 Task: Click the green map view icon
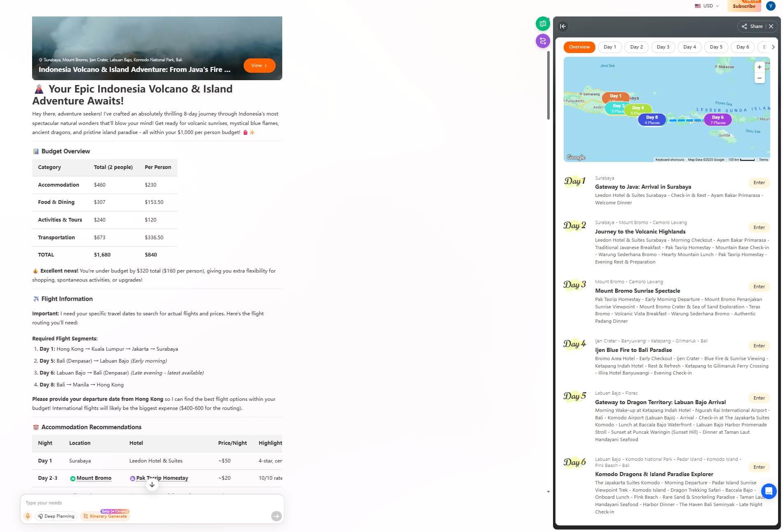coord(543,24)
